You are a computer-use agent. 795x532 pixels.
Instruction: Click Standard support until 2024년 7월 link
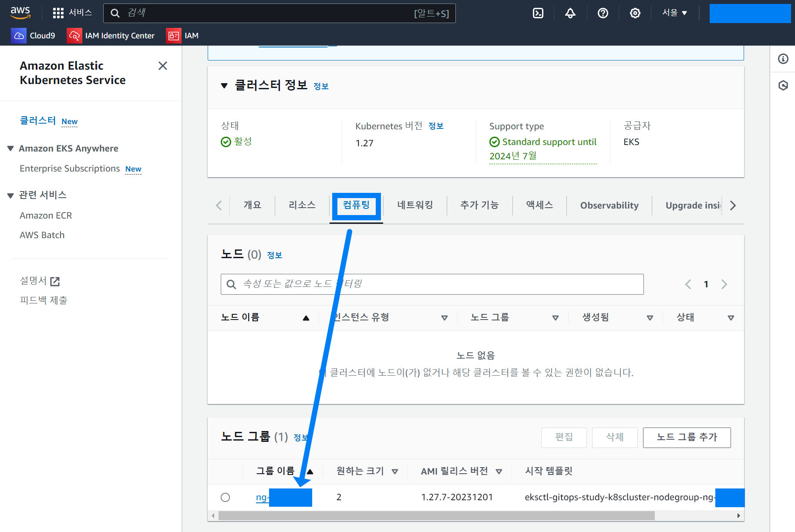[x=543, y=149]
